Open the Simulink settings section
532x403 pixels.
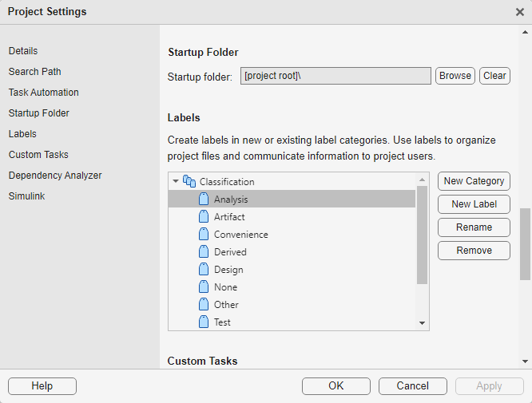pyautogui.click(x=27, y=196)
